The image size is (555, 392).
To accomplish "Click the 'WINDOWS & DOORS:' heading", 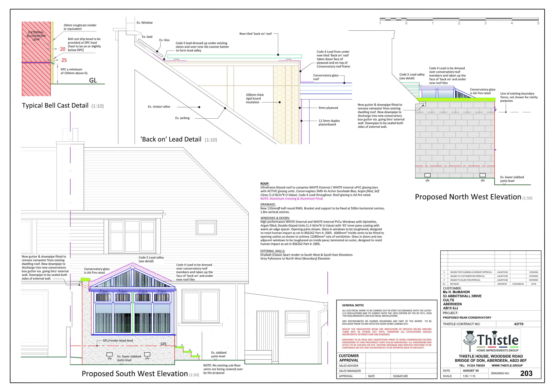I will pyautogui.click(x=275, y=218).
